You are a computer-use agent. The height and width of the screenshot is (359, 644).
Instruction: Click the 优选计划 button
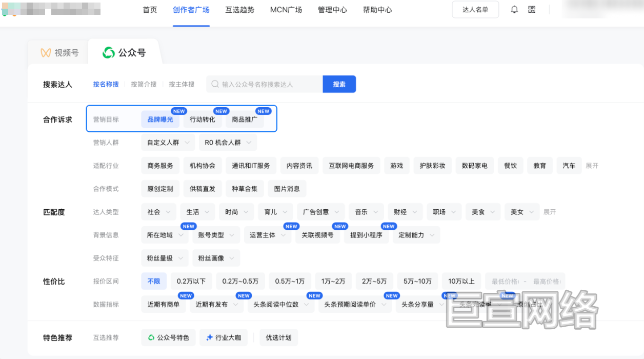tap(278, 337)
